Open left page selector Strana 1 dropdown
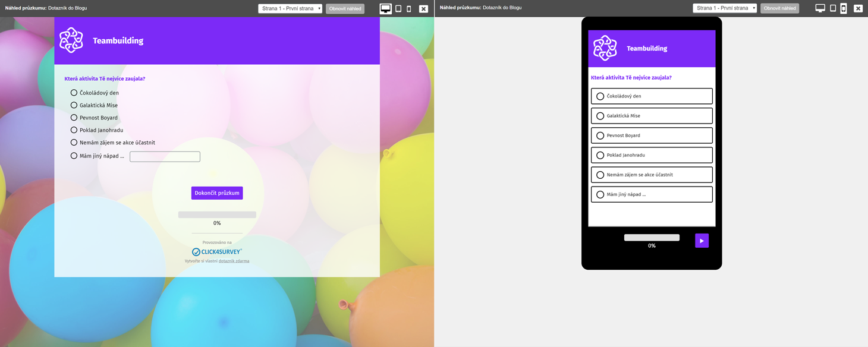 pos(290,8)
